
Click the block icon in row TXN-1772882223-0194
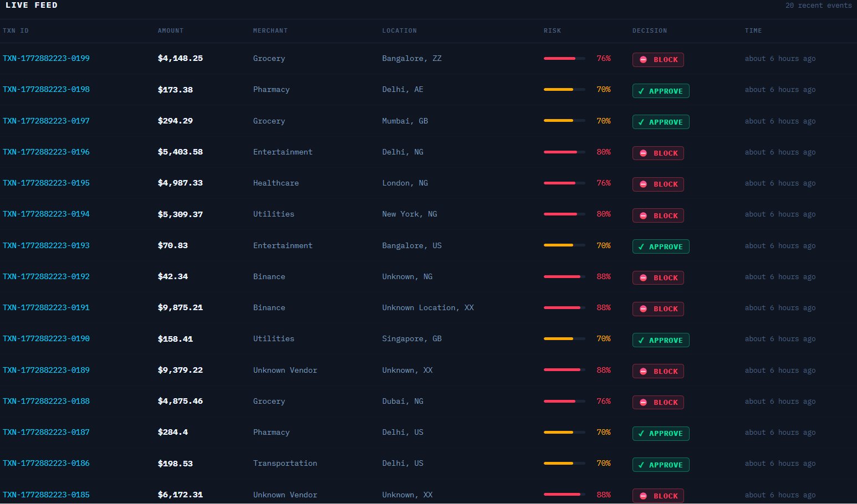pos(643,216)
